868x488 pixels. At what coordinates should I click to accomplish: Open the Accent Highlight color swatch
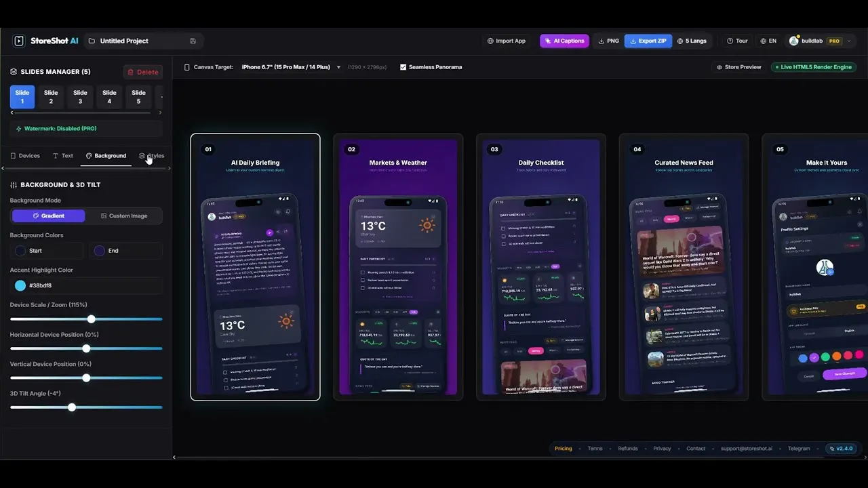click(x=20, y=285)
